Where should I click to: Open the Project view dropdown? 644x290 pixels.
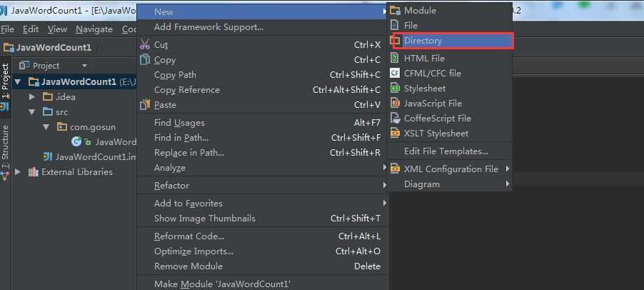pos(84,66)
